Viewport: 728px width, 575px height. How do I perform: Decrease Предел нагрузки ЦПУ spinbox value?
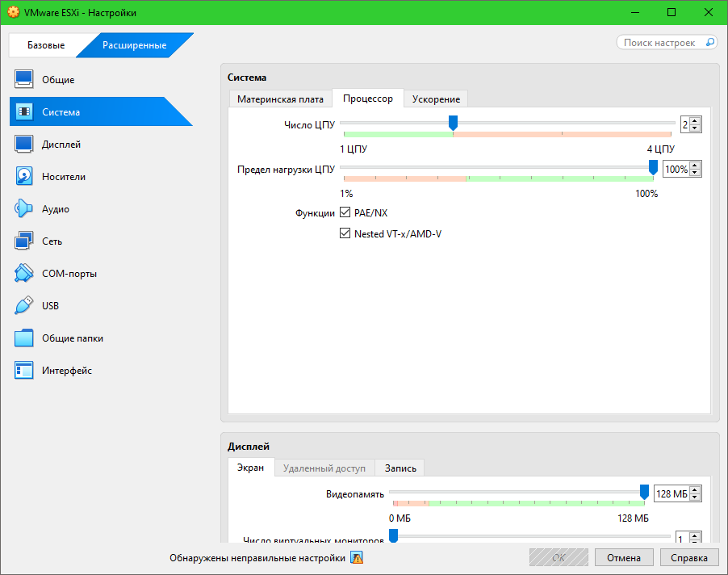pos(696,173)
